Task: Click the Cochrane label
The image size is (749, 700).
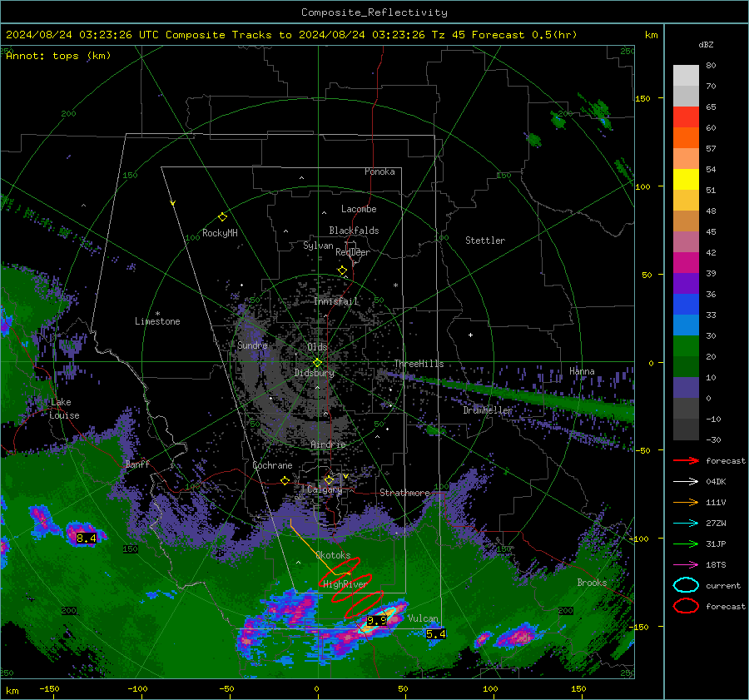Action: (x=272, y=465)
